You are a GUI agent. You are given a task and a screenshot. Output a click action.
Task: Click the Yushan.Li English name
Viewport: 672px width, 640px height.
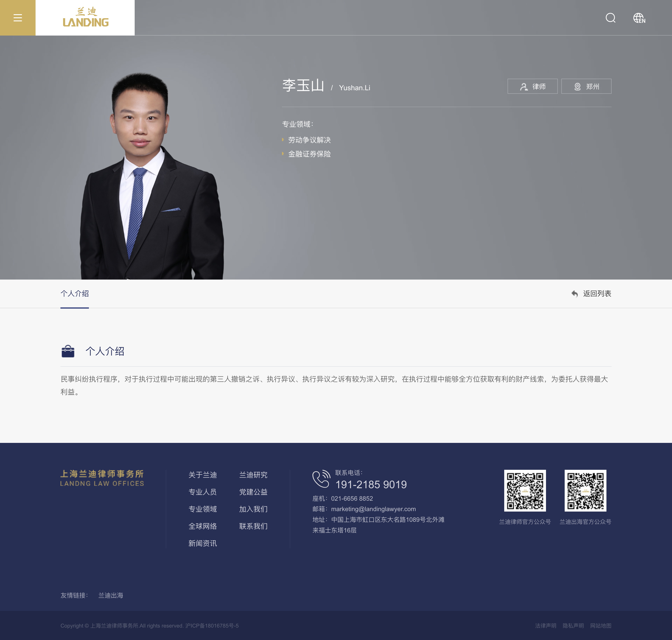tap(354, 88)
